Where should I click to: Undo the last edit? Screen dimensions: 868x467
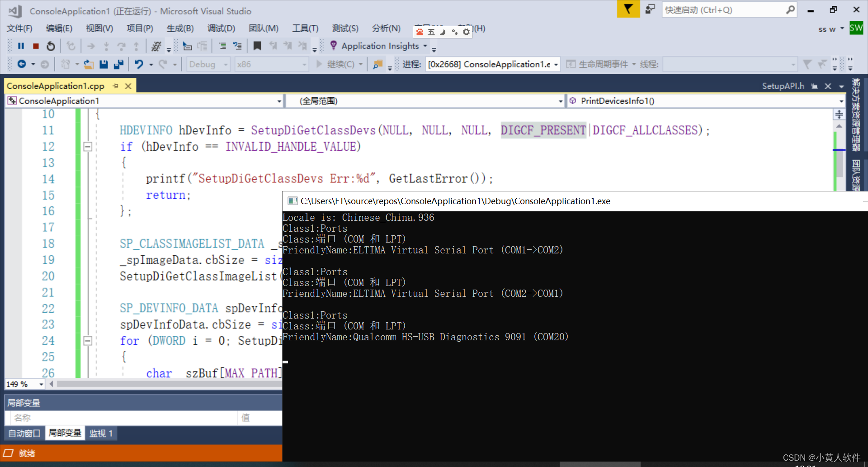coord(139,64)
